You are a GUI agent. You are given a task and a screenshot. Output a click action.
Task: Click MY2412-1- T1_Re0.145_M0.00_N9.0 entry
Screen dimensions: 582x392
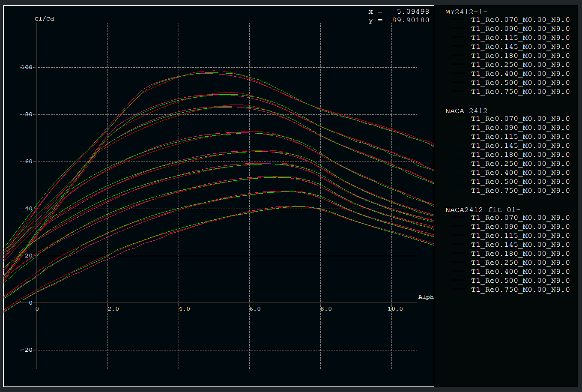511,47
